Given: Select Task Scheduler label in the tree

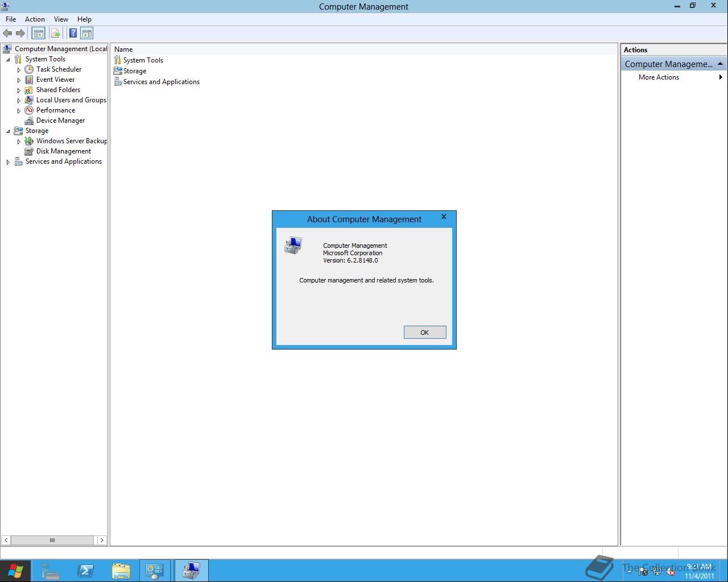Looking at the screenshot, I should pos(59,69).
